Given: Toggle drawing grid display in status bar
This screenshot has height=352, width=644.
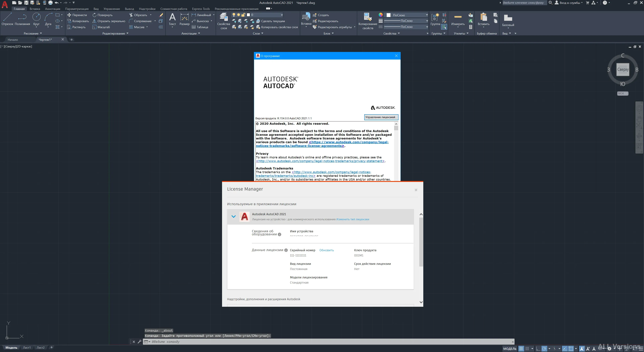Looking at the screenshot, I should 521,348.
